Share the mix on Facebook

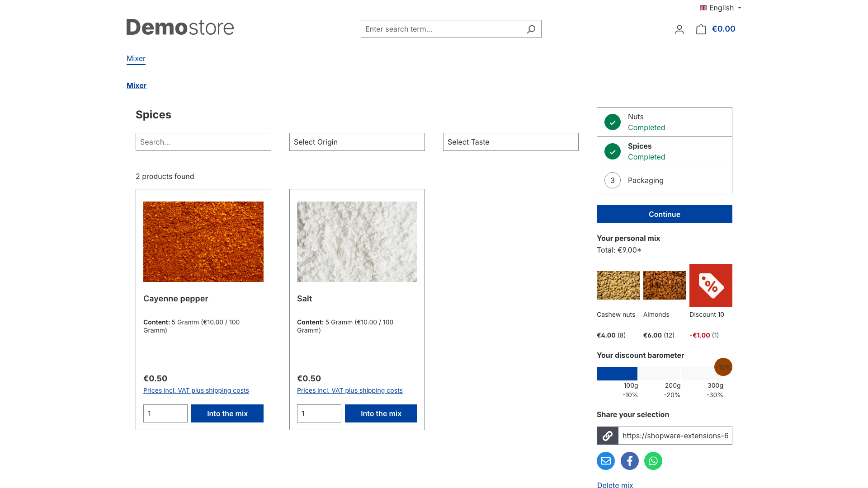pos(630,461)
